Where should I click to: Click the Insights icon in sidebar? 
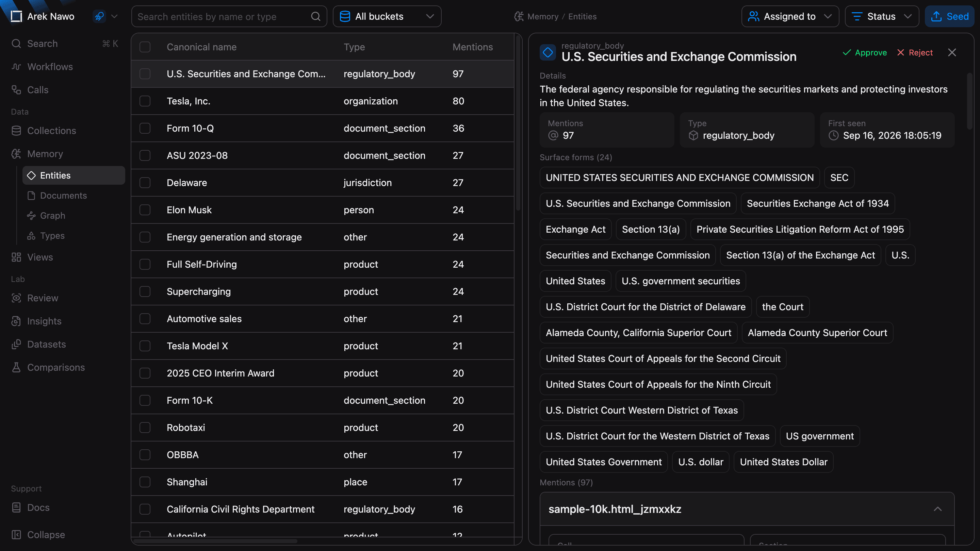coord(16,321)
